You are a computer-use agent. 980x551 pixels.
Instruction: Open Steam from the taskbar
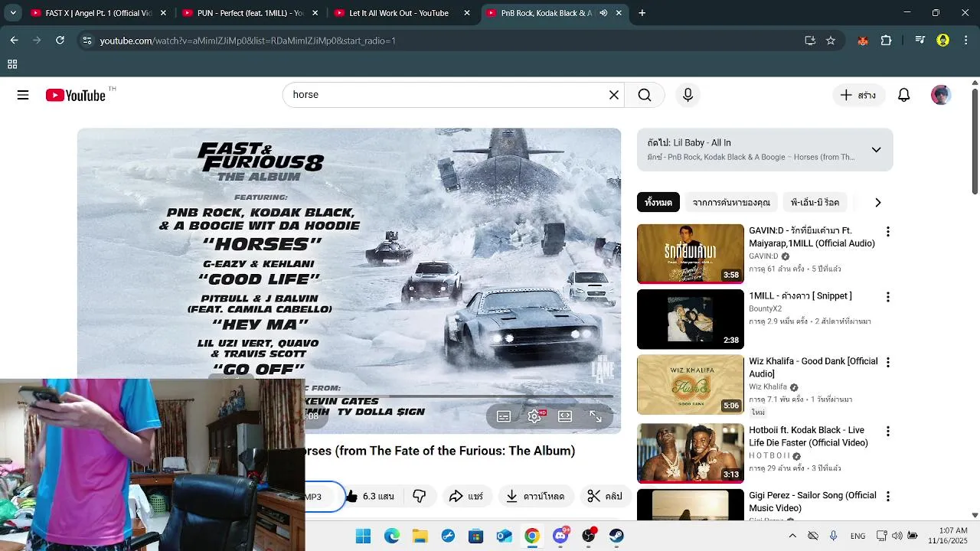click(x=616, y=536)
